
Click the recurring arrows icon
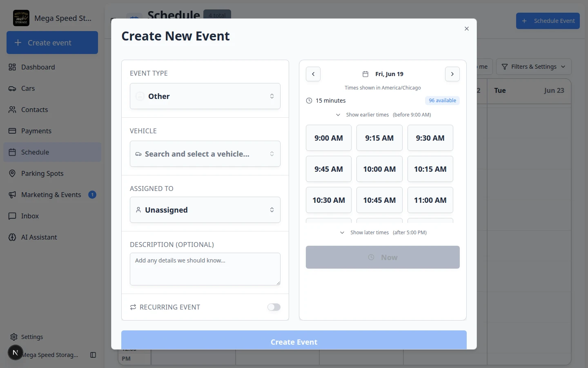(x=133, y=307)
